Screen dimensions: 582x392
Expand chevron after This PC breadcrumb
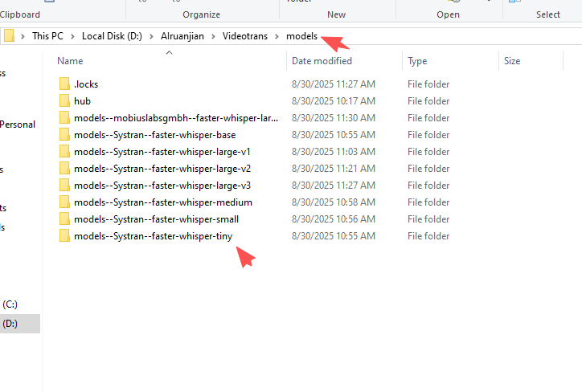[72, 36]
